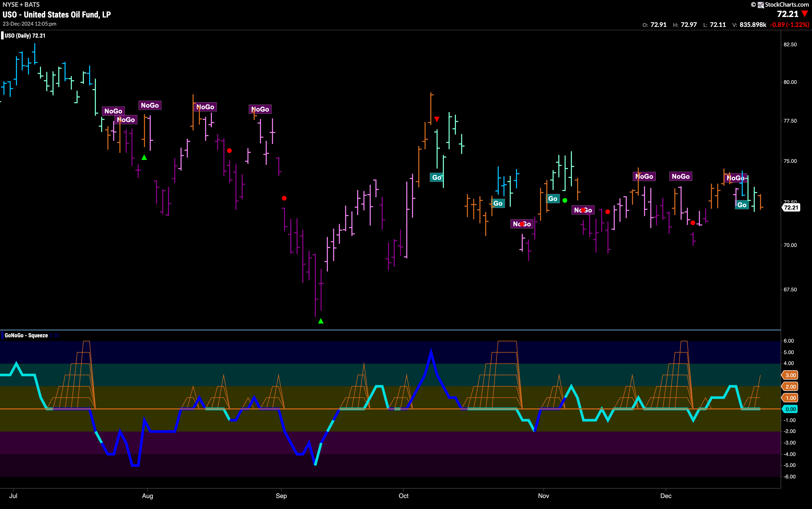Click the green dot in early November
812x509 pixels.
[565, 200]
